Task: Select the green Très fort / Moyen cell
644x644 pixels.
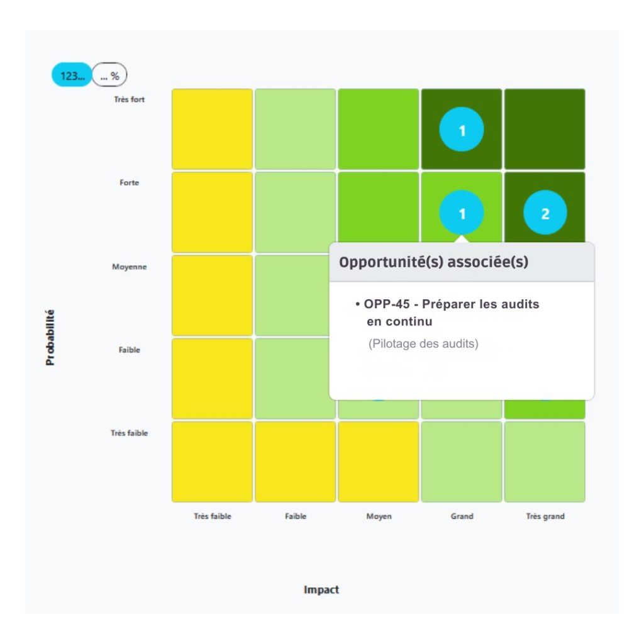Action: 378,129
